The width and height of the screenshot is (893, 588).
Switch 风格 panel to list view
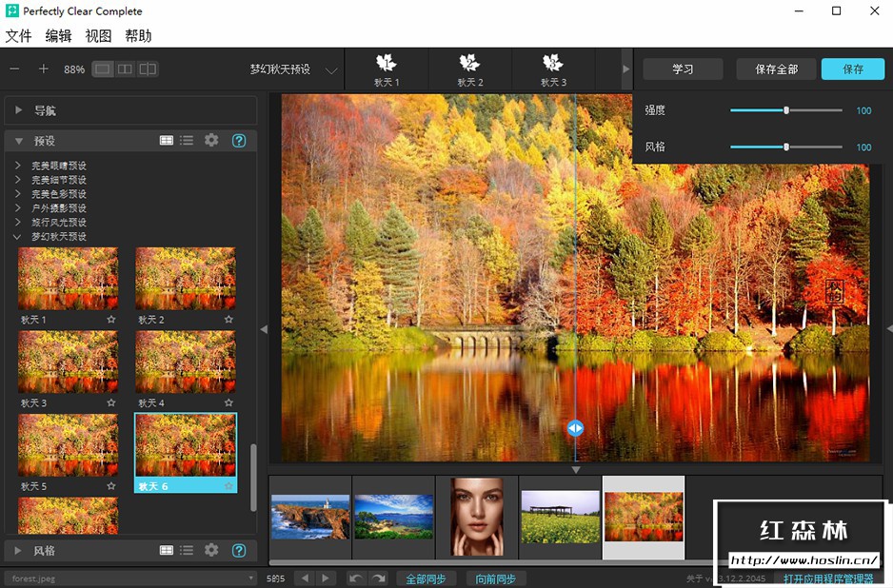click(x=187, y=551)
